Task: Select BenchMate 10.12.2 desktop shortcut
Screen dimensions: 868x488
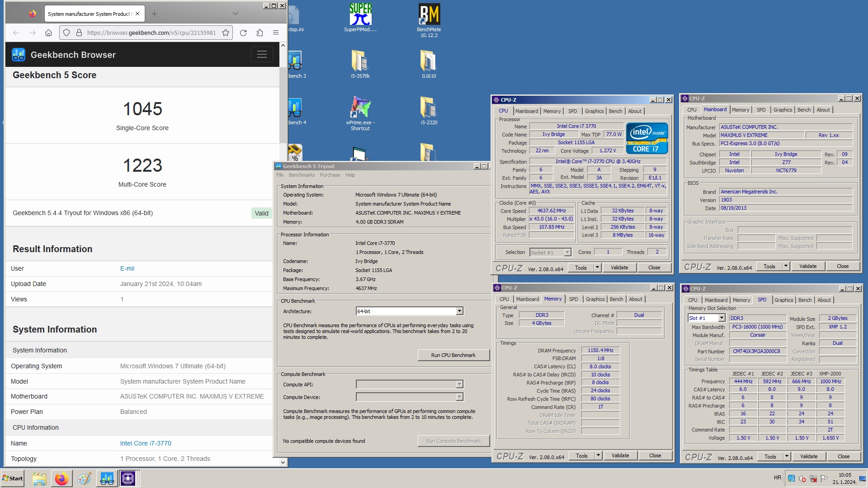Action: 429,20
